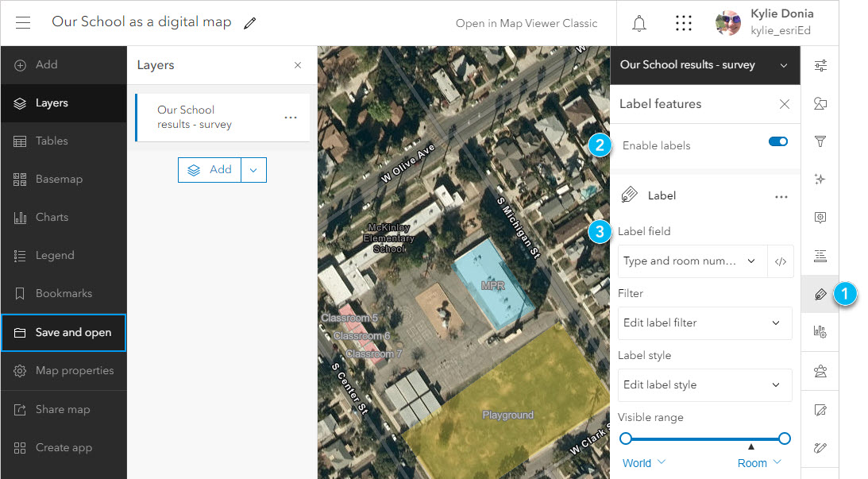Click right handle of visible range slider
Screen dimensions: 868x479
pos(785,438)
